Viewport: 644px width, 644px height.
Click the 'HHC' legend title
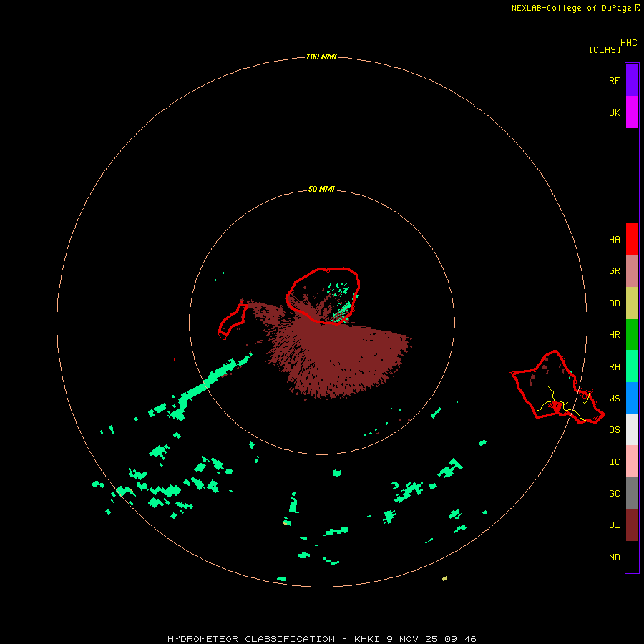click(x=629, y=43)
